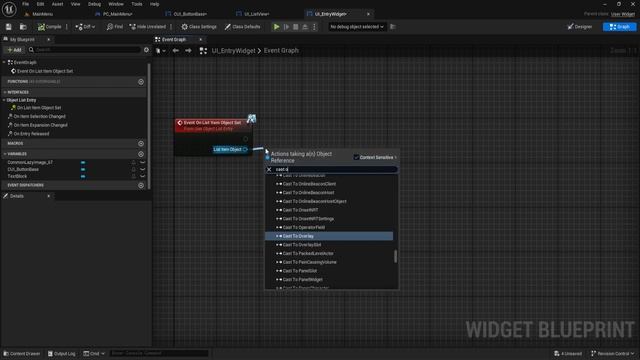Image resolution: width=640 pixels, height=360 pixels.
Task: Select Event On List Item Object Set entry
Action: [45, 71]
